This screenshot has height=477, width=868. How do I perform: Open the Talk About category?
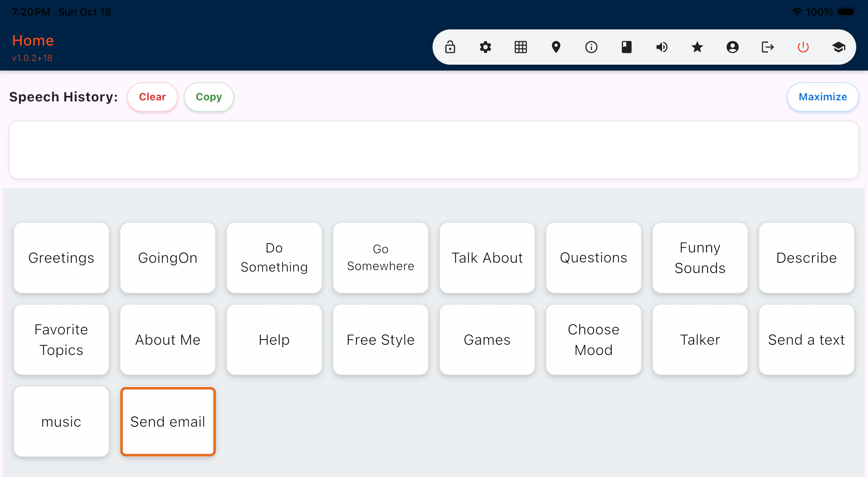coord(487,258)
